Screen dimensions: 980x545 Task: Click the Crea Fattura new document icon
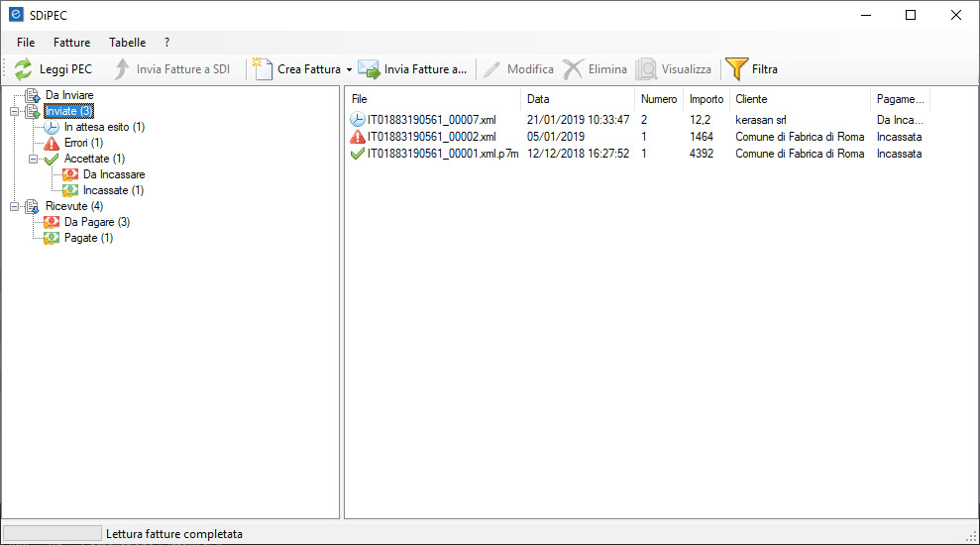pos(263,68)
